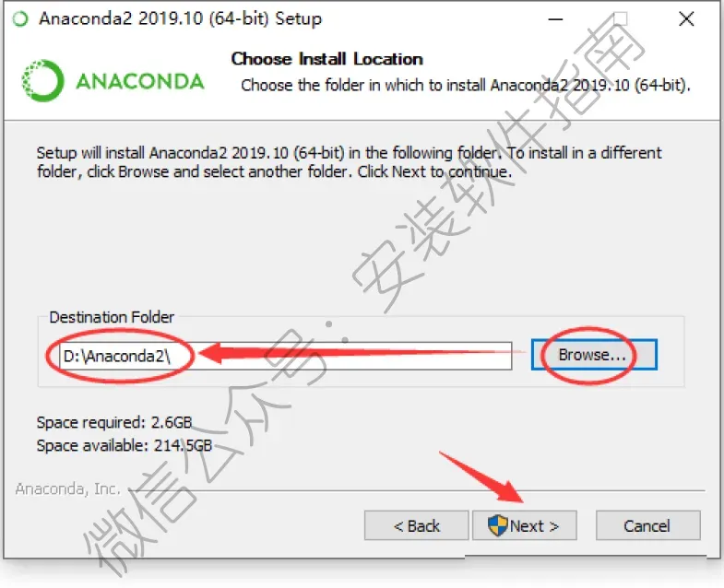Click the 'Choose Install Location' heading
The image size is (724, 588).
click(326, 59)
